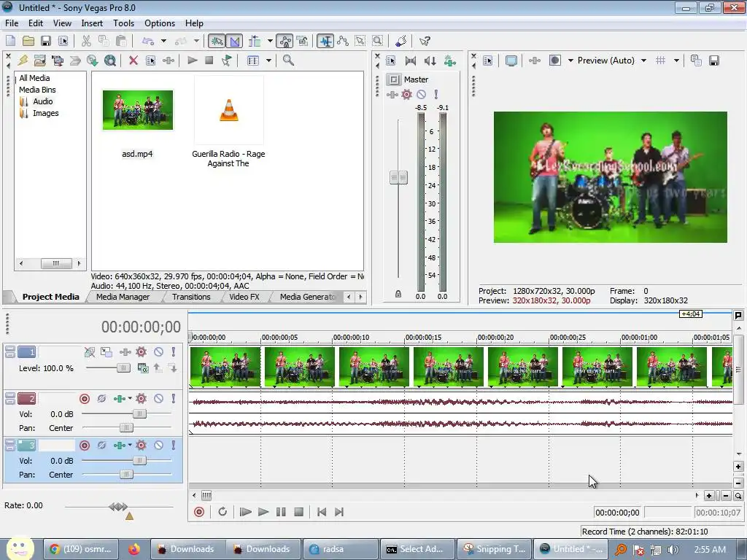Viewport: 747px width, 560px height.
Task: Pause playback in the transport bar
Action: coord(281,512)
